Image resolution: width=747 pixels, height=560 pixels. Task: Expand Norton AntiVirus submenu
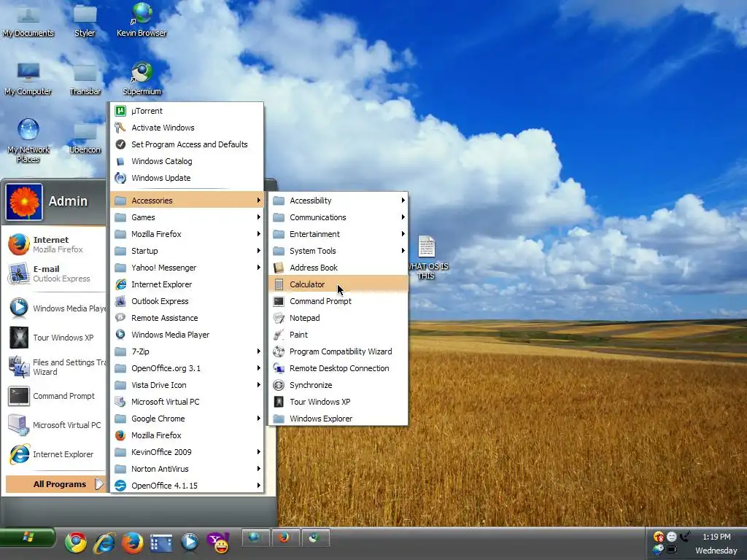[187, 469]
